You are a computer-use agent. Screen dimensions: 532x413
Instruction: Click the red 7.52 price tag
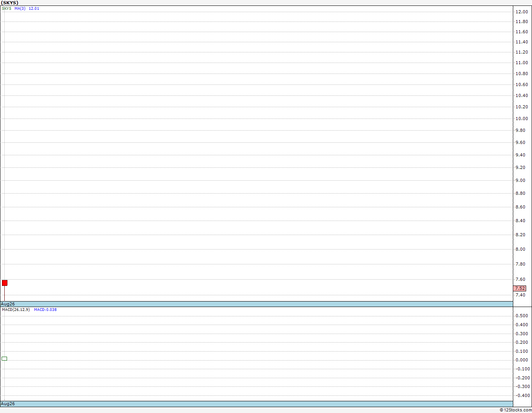tap(520, 288)
